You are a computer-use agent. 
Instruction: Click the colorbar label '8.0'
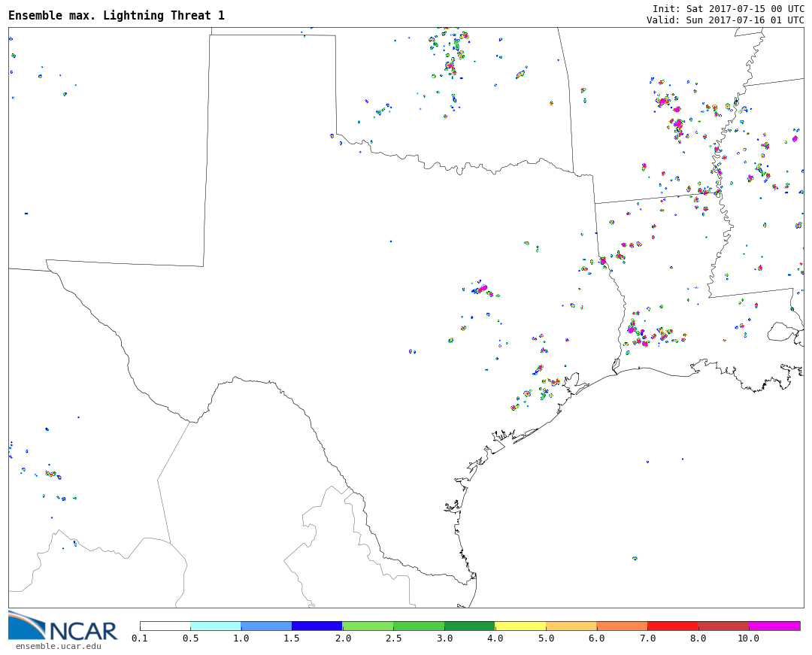pyautogui.click(x=698, y=638)
